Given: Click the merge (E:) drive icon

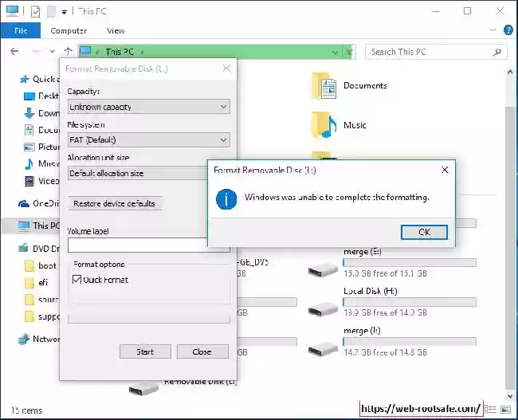Looking at the screenshot, I should click(x=323, y=271).
